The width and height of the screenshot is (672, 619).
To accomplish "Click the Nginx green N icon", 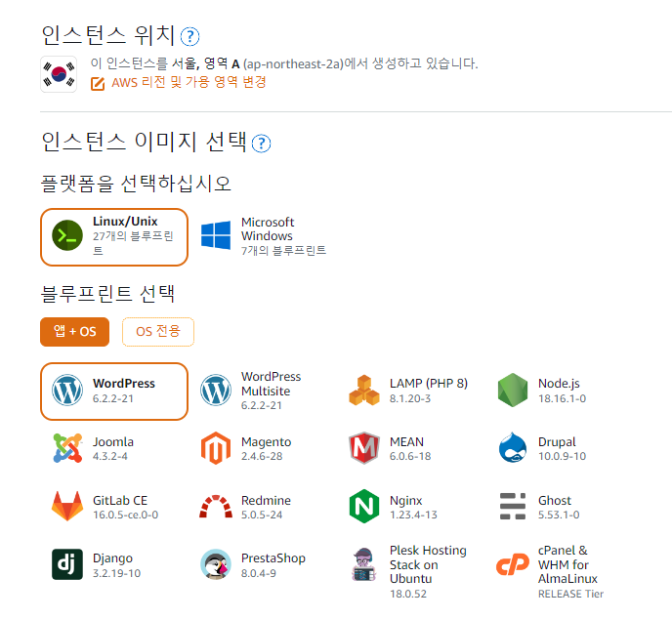I will pyautogui.click(x=364, y=507).
